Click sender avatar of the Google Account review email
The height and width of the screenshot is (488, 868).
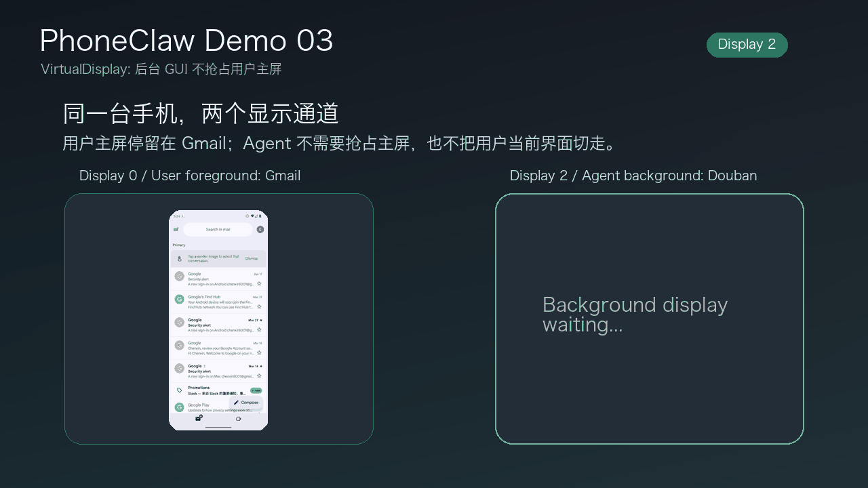[x=179, y=346]
